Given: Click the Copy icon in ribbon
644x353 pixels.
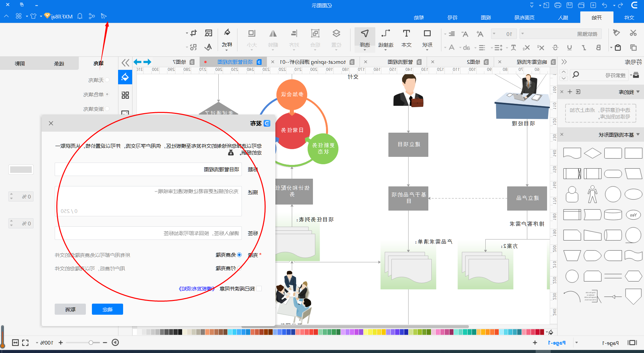Looking at the screenshot, I should pyautogui.click(x=633, y=47).
